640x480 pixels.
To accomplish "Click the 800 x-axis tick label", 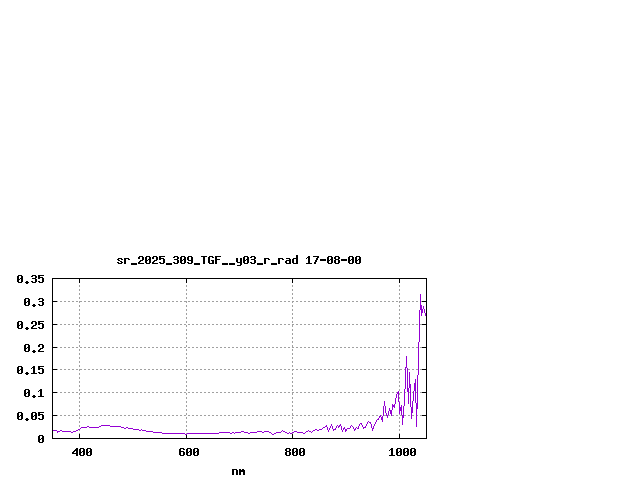I will [x=295, y=453].
